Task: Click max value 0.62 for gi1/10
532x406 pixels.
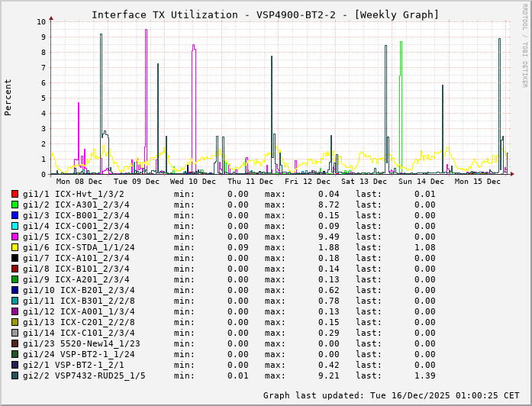Action: pos(329,290)
